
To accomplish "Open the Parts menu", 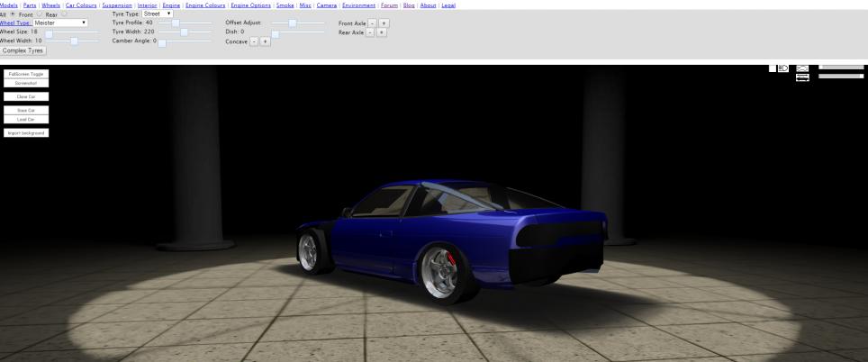I will [30, 5].
